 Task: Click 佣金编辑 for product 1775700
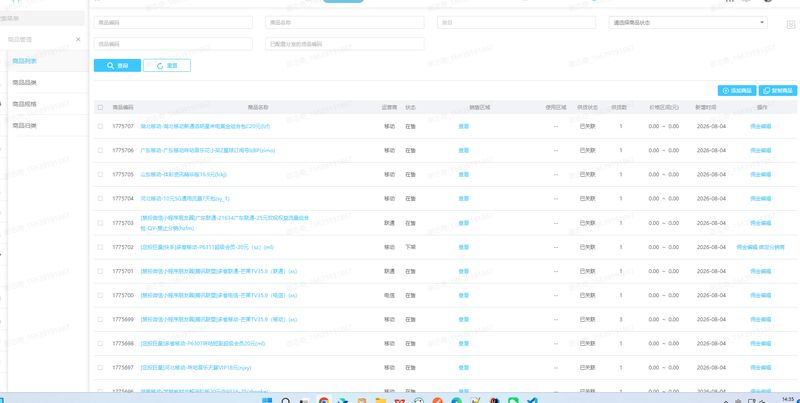pos(760,295)
